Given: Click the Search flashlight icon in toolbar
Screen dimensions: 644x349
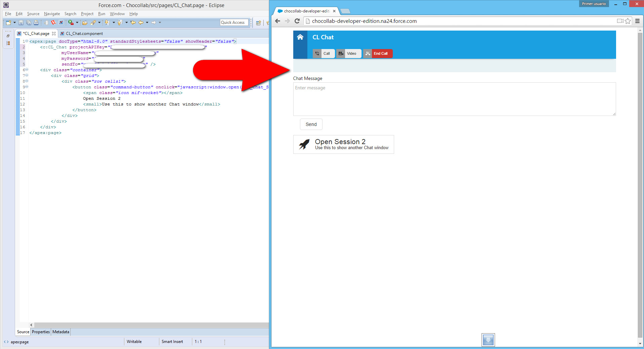Looking at the screenshot, I should (x=93, y=23).
